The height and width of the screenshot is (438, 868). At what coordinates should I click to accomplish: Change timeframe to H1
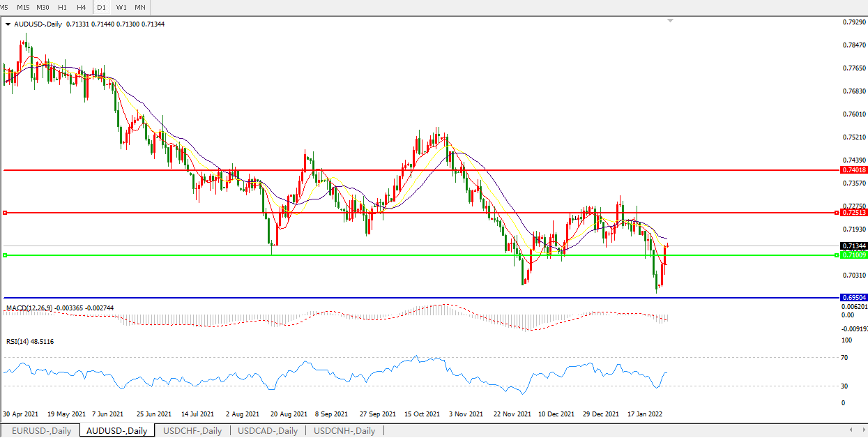tap(63, 7)
